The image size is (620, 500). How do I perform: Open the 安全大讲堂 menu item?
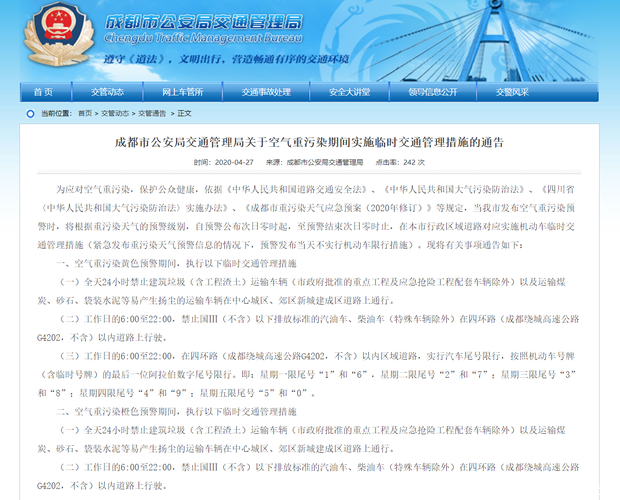click(x=349, y=92)
